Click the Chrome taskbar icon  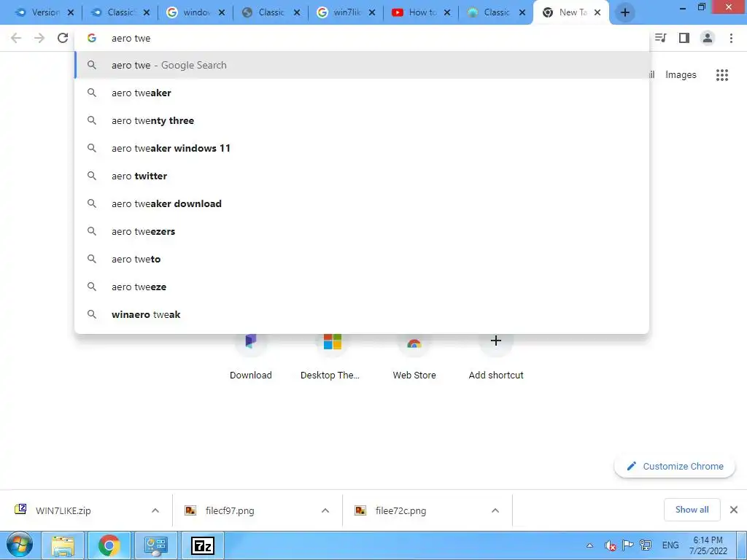pos(109,545)
